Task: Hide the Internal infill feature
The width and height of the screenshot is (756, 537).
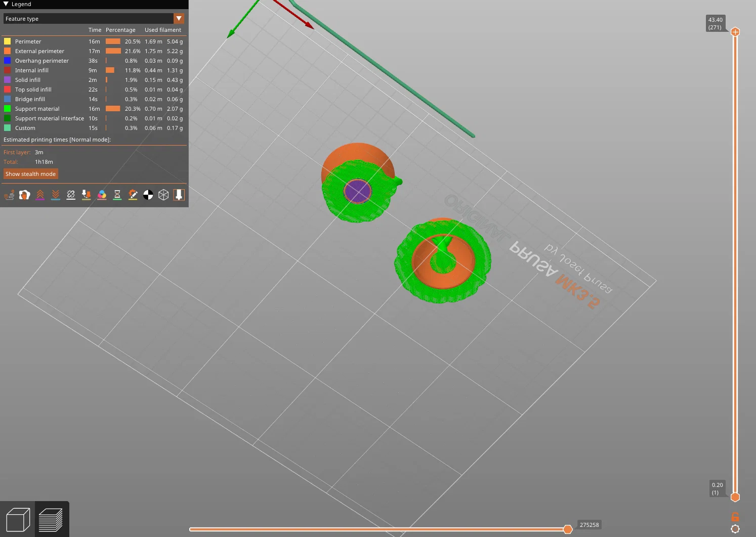Action: [94, 70]
